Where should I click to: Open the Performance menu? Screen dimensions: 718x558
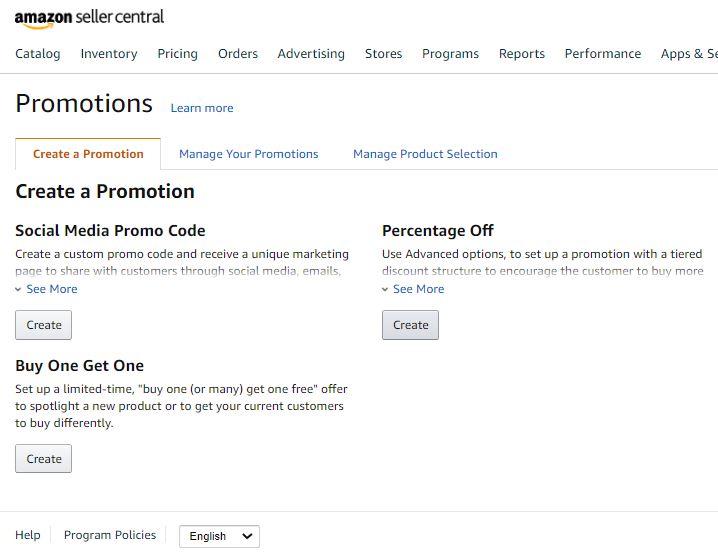[603, 54]
